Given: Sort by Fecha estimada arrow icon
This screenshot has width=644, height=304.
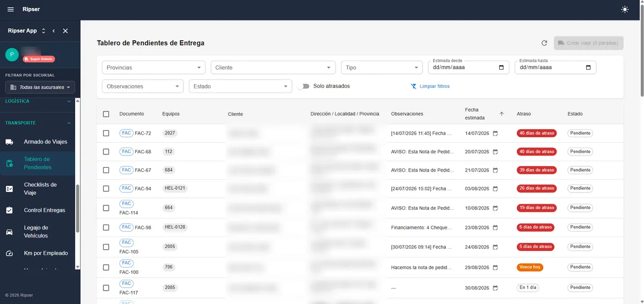Looking at the screenshot, I should [502, 114].
